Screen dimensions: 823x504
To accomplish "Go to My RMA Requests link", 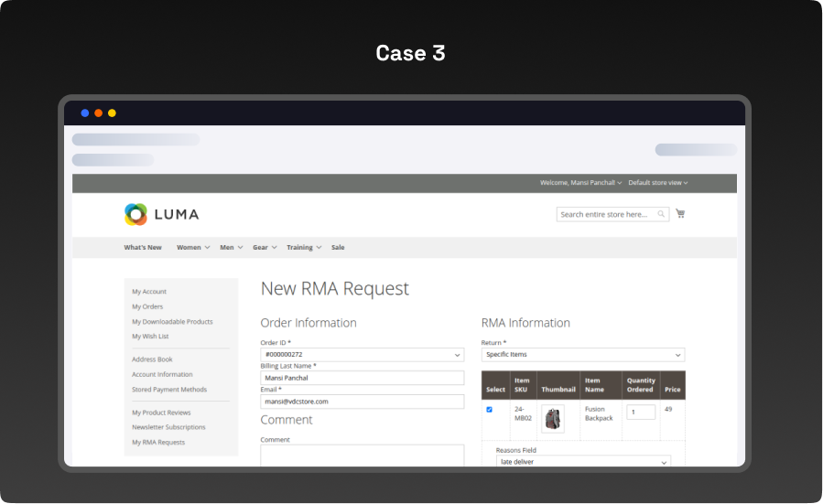I will pos(158,442).
